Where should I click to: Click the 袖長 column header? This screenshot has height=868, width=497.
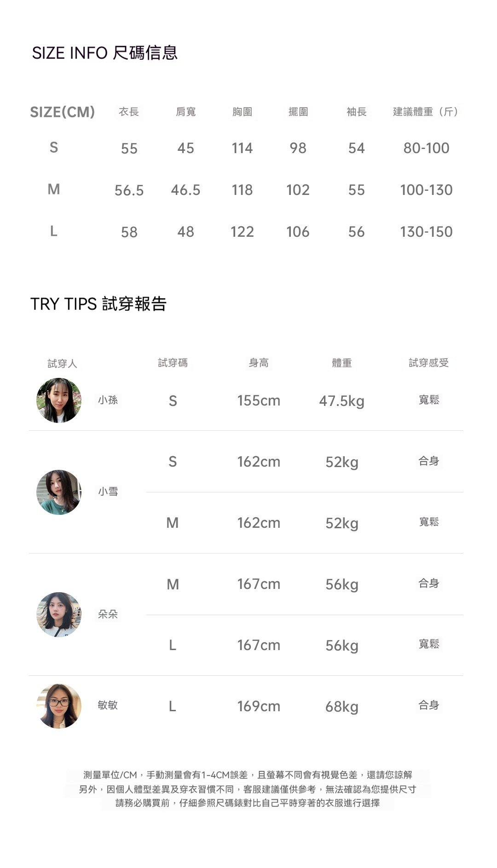pos(357,112)
